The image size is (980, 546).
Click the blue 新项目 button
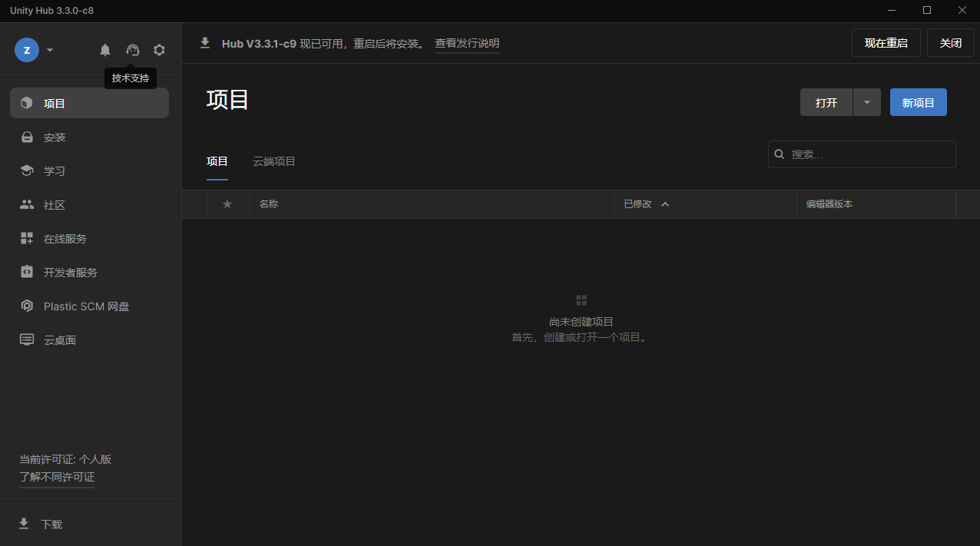[919, 102]
